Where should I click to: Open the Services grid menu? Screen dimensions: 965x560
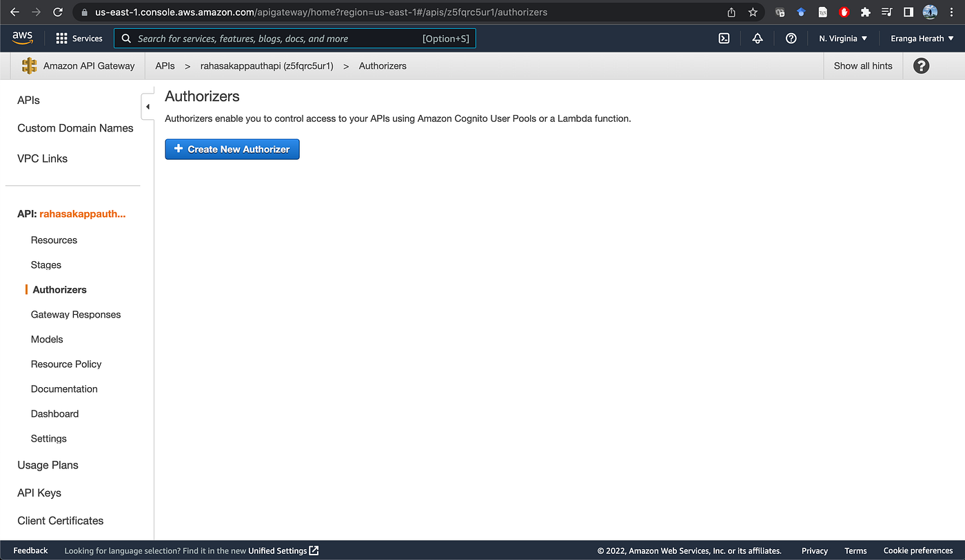coord(62,39)
